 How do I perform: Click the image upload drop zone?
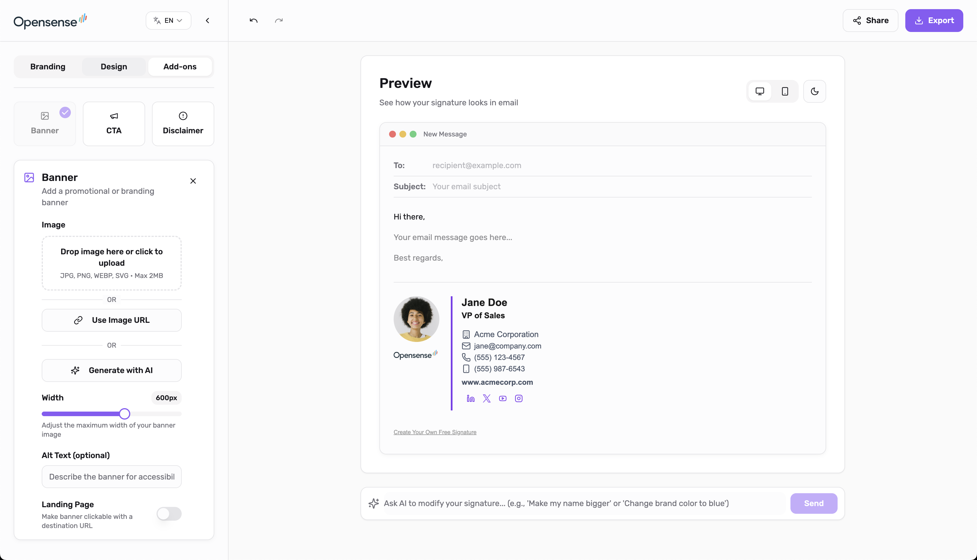[x=111, y=263]
